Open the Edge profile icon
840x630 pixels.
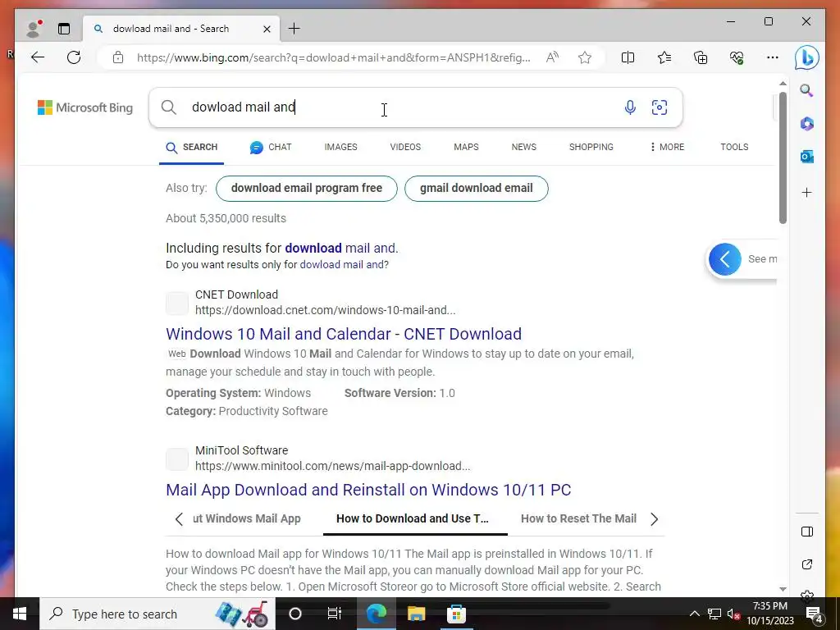(x=34, y=29)
